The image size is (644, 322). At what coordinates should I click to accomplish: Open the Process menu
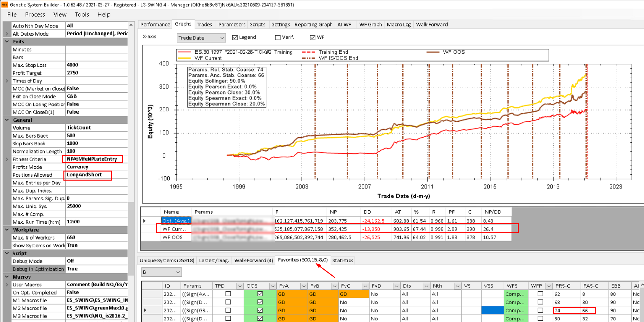35,15
